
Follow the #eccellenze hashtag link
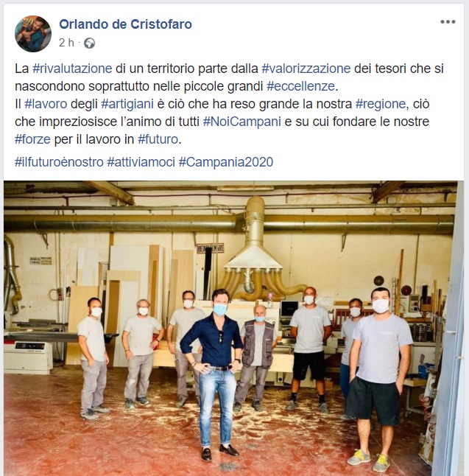(300, 86)
